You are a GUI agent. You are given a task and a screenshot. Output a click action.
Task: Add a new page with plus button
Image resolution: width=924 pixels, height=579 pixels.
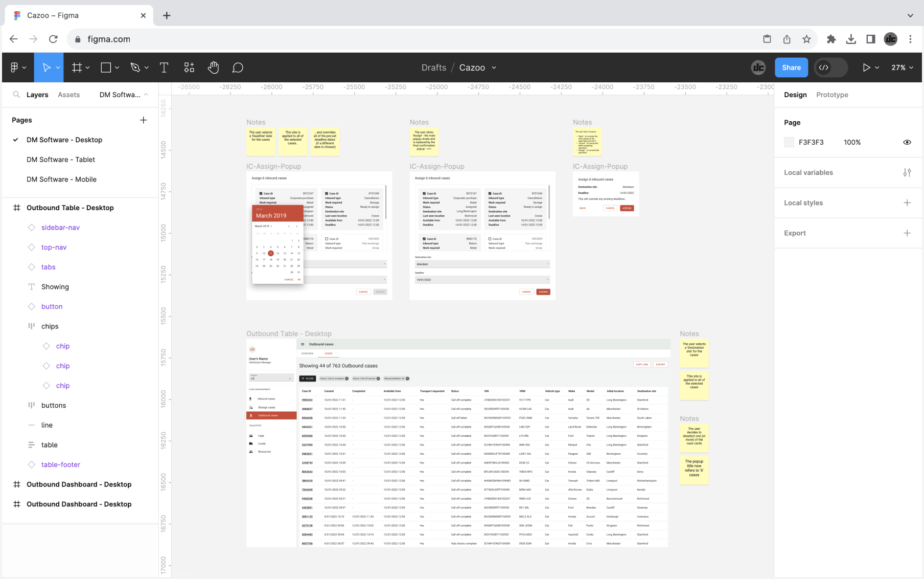(143, 120)
